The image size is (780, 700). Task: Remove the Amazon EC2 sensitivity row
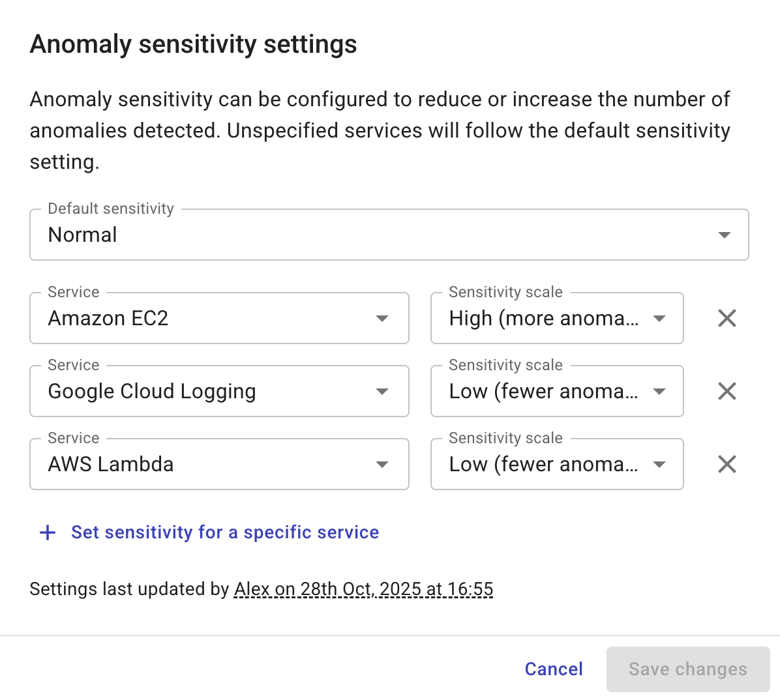click(x=726, y=318)
